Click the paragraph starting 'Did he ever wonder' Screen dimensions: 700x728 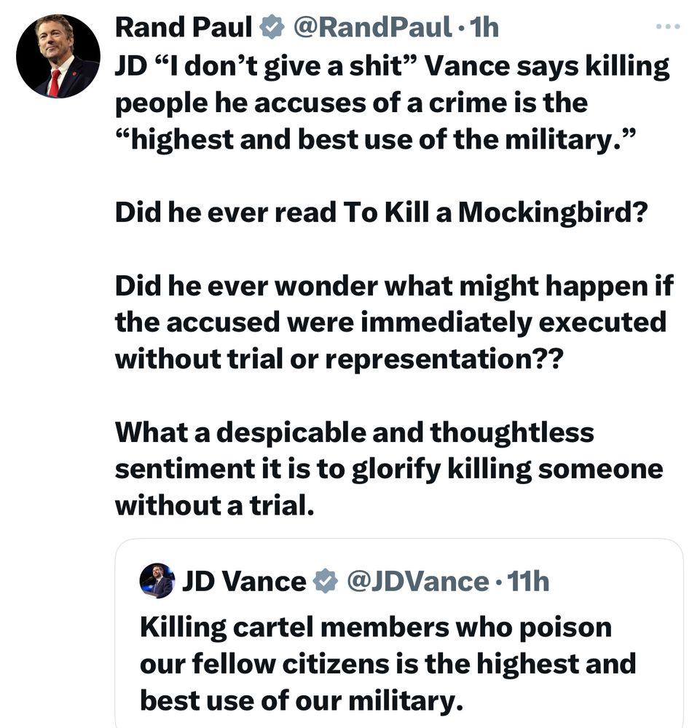[x=393, y=321]
